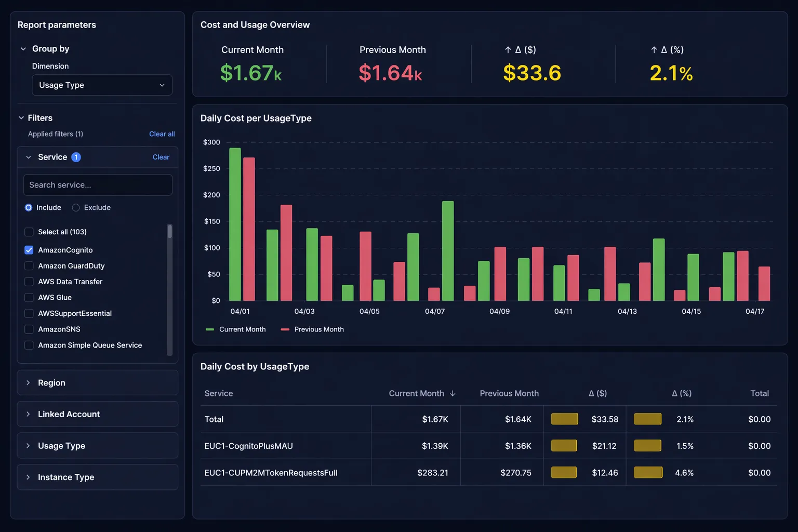798x532 pixels.
Task: Sort table by Service column
Action: tap(219, 394)
